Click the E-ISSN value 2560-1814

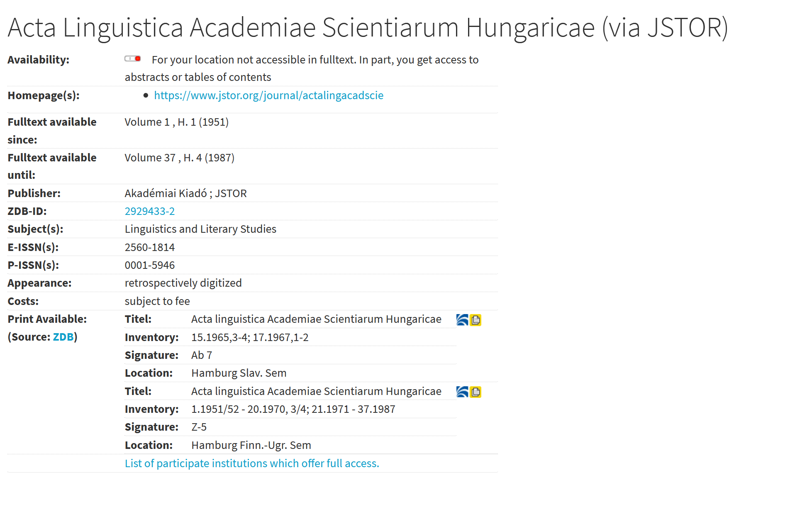[x=150, y=247]
